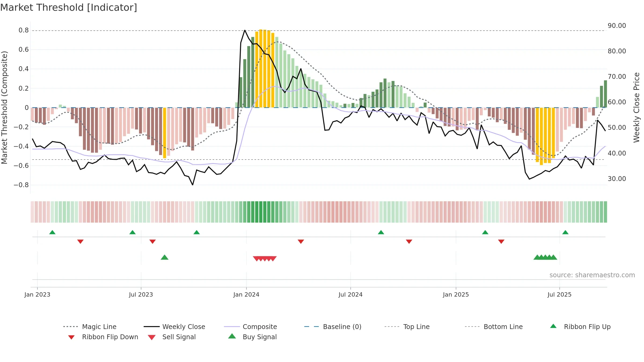
Task: Toggle the Ribbon Flip Down legend entry
Action: click(103, 337)
